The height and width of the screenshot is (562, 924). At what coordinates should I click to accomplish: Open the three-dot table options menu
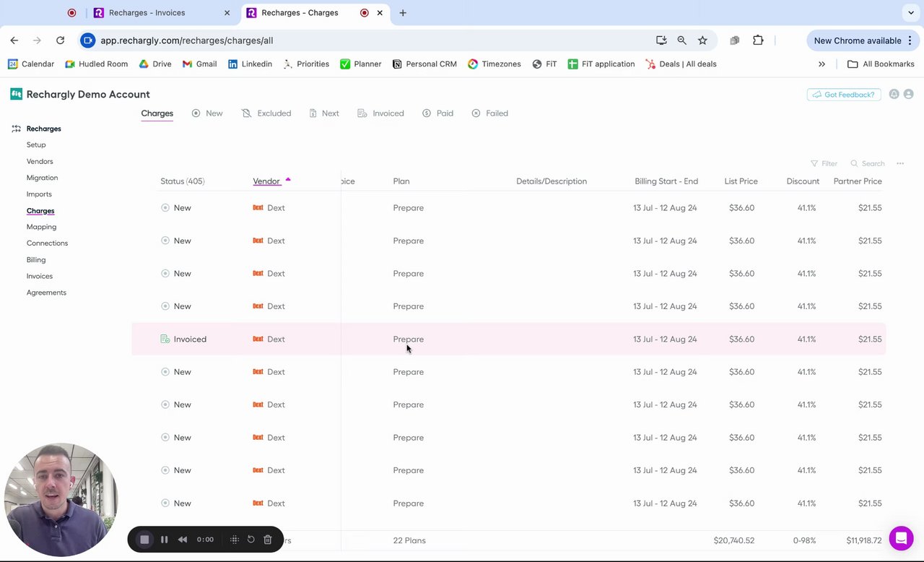pos(900,163)
